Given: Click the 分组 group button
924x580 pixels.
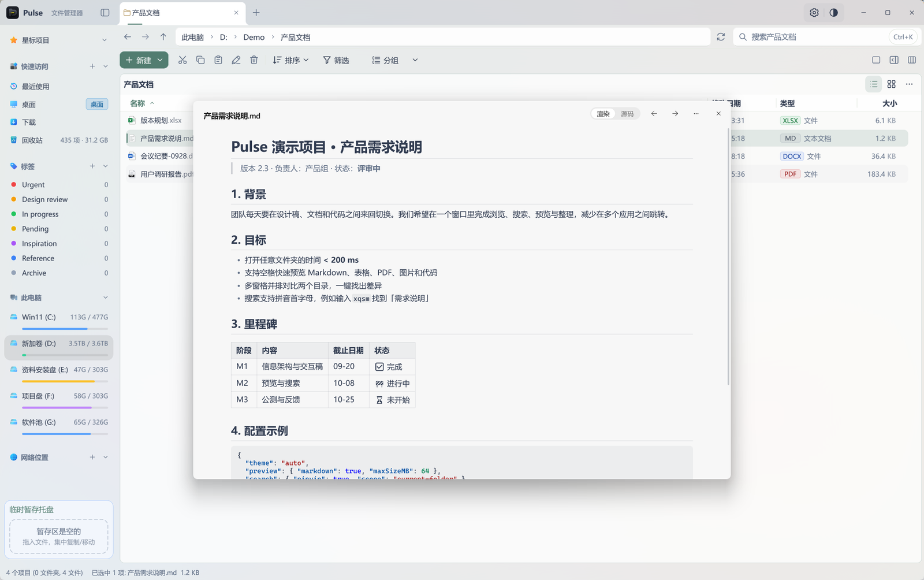Looking at the screenshot, I should [x=385, y=60].
